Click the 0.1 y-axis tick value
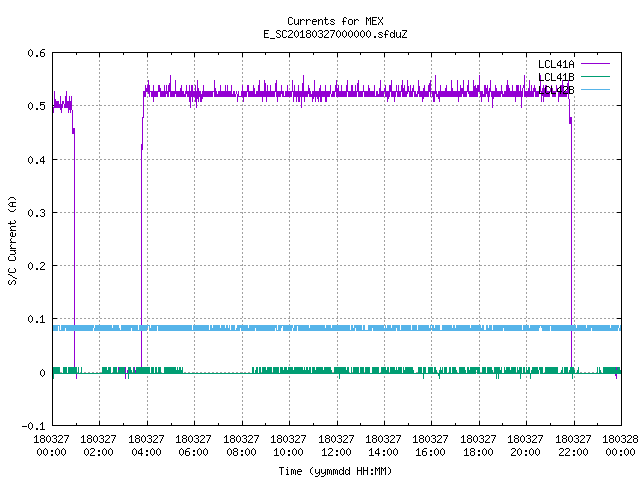The width and height of the screenshot is (640, 480). pos(36,319)
